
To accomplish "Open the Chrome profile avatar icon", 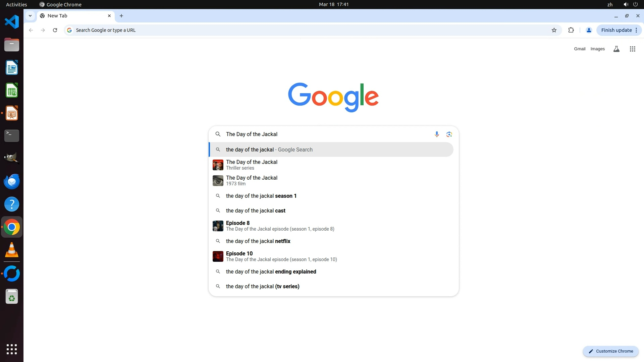I will coord(589,30).
